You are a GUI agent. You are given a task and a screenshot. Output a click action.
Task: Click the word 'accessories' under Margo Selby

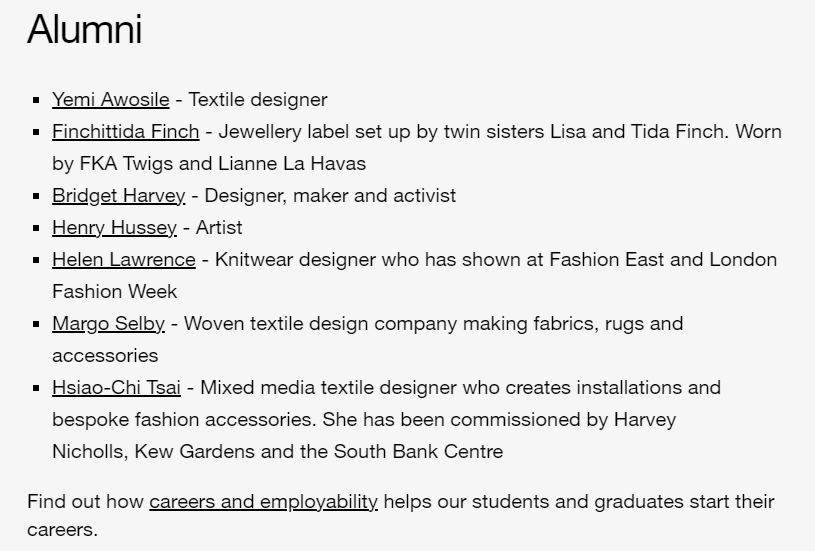[x=105, y=356]
